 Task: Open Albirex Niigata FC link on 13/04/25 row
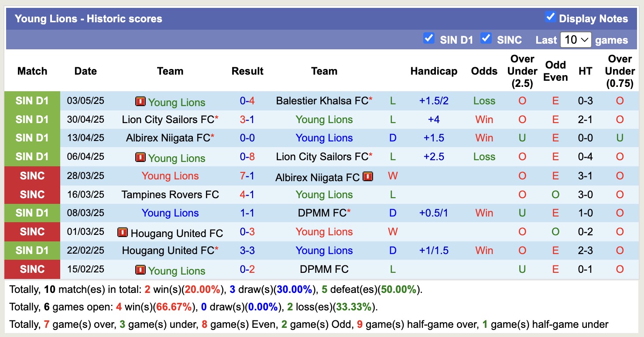168,138
